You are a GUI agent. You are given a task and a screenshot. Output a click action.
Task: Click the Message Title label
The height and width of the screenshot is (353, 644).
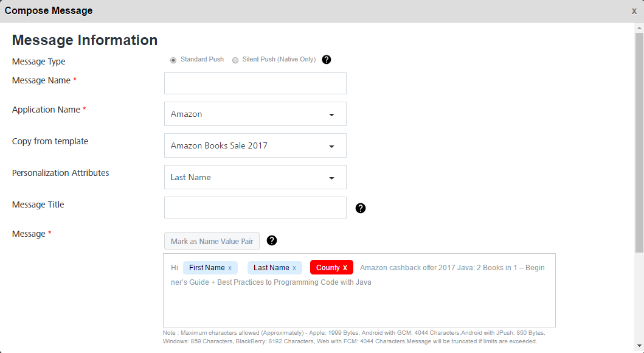coord(38,204)
